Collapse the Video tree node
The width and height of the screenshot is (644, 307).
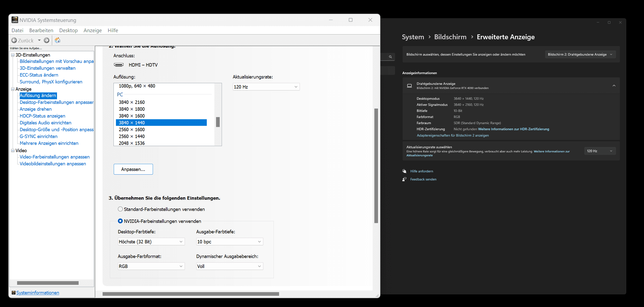[x=13, y=150]
